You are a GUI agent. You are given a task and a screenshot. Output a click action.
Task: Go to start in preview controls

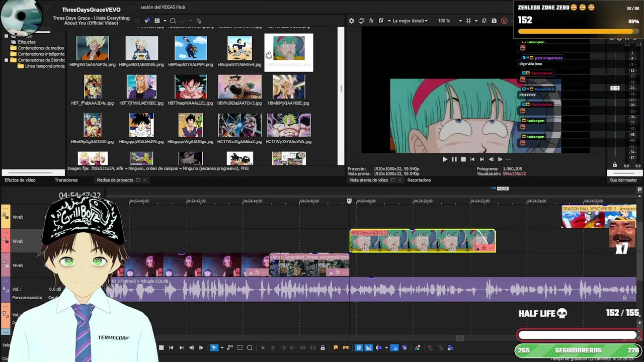[472, 159]
